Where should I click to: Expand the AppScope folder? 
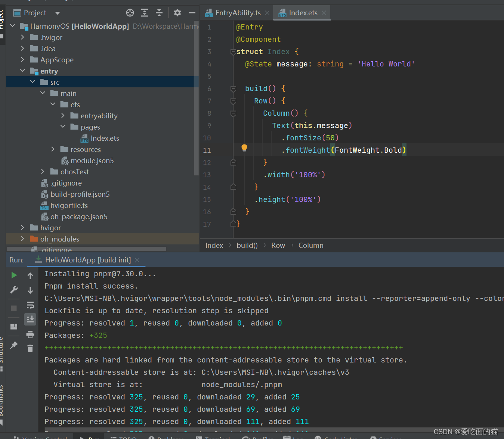click(22, 59)
